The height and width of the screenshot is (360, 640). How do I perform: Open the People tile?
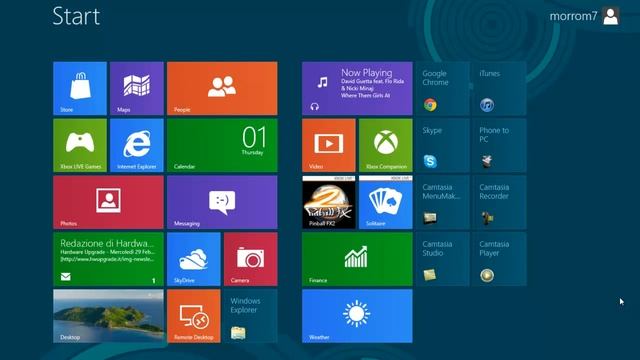tap(222, 89)
